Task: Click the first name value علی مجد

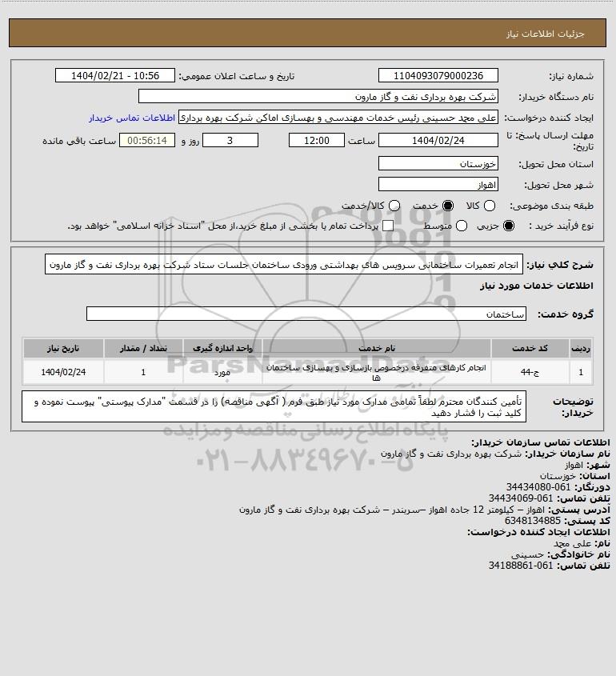Action: [573, 543]
